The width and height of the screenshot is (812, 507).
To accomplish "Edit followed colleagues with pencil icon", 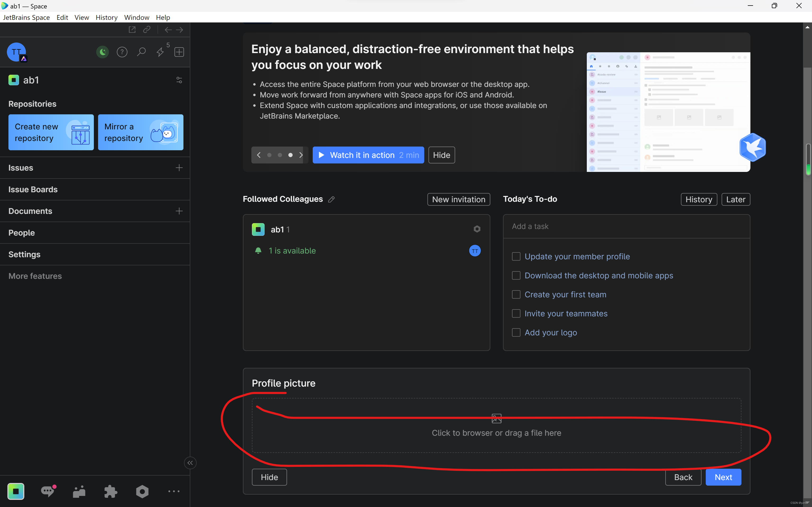I will click(331, 200).
